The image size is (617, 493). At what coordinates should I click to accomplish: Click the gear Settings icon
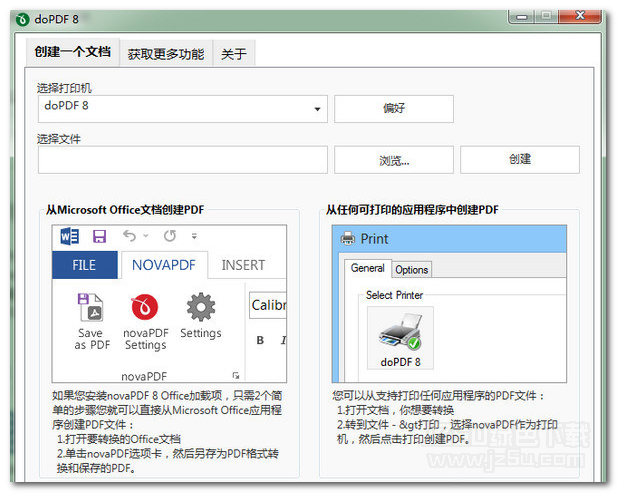click(x=201, y=307)
